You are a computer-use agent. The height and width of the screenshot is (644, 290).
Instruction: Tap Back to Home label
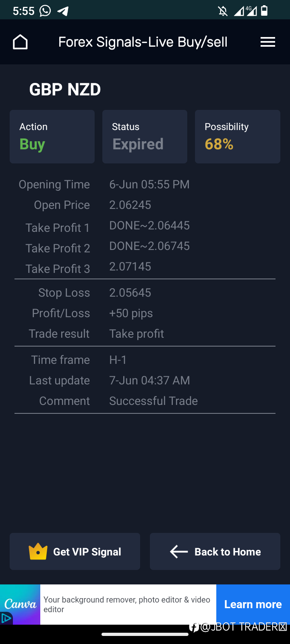228,552
